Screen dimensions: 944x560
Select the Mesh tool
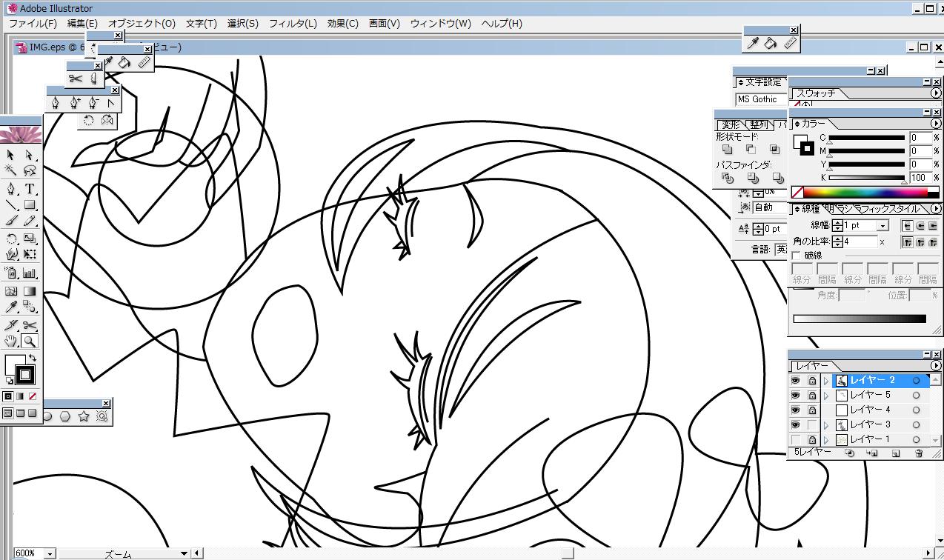[11, 291]
